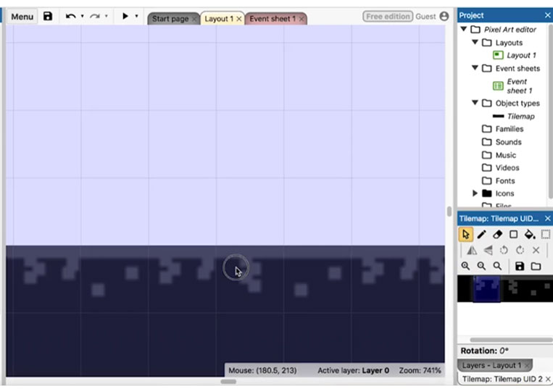Open the undo history dropdown arrow
This screenshot has width=553, height=392.
pos(82,16)
